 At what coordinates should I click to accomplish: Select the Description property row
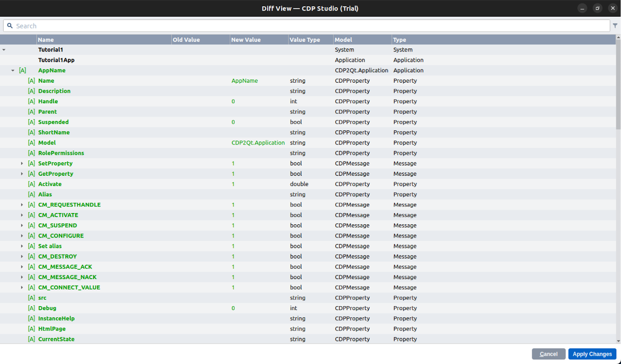308,91
